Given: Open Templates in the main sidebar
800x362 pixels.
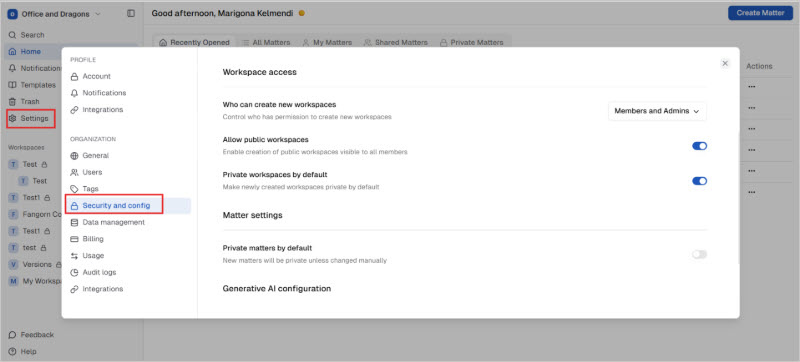Looking at the screenshot, I should [33, 85].
